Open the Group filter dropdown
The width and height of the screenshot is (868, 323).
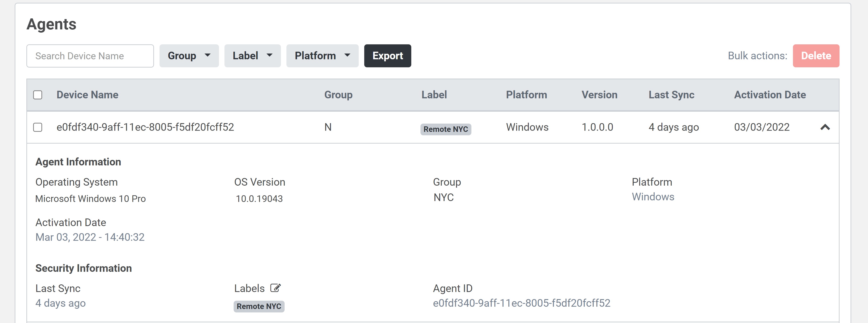[x=189, y=56]
